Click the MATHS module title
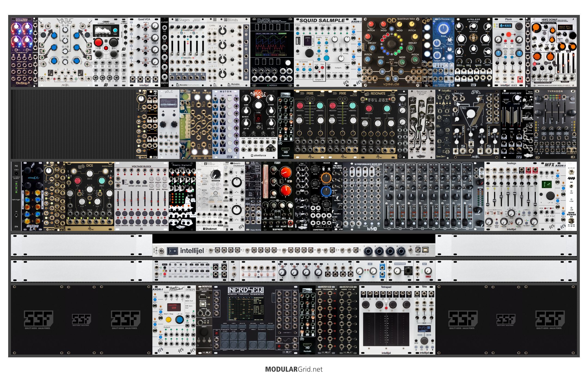The width and height of the screenshot is (588, 375). 65,21
